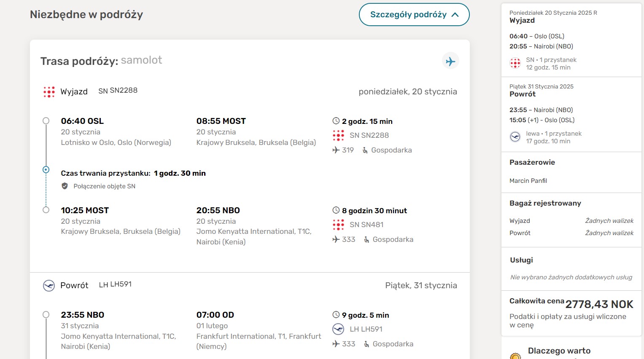Click Brussels Airlines logo beside Wyjazd heading
This screenshot has width=644, height=359.
point(49,92)
